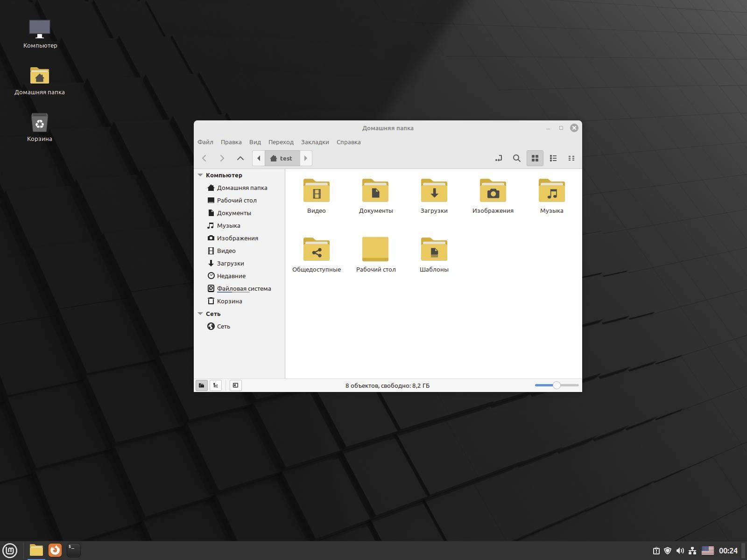The image size is (747, 560).
Task: Open Файловая система in the sidebar
Action: click(239, 288)
